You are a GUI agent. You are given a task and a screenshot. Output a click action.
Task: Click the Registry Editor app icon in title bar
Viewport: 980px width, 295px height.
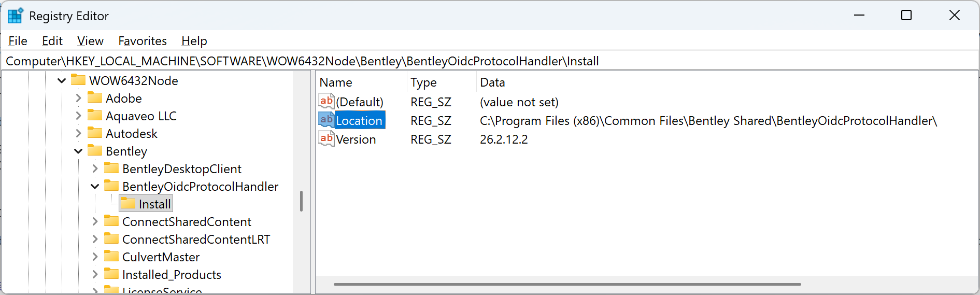click(15, 16)
